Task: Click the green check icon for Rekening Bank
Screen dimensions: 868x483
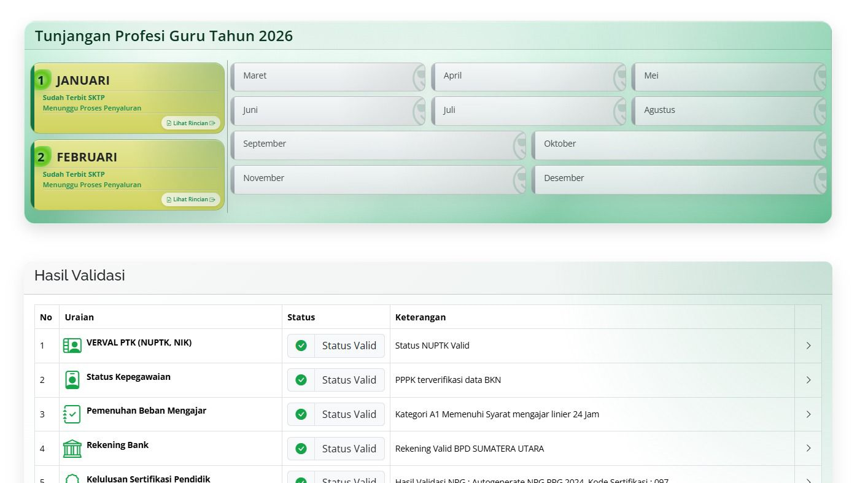Action: tap(301, 449)
